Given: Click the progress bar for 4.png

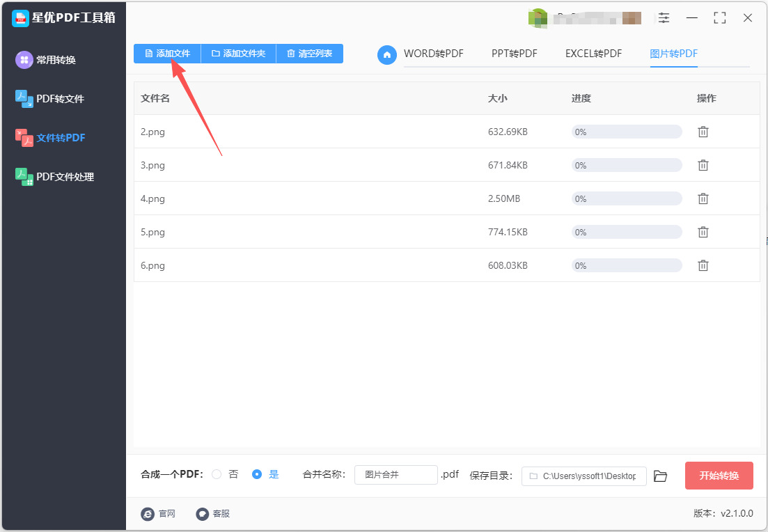Looking at the screenshot, I should (x=627, y=198).
